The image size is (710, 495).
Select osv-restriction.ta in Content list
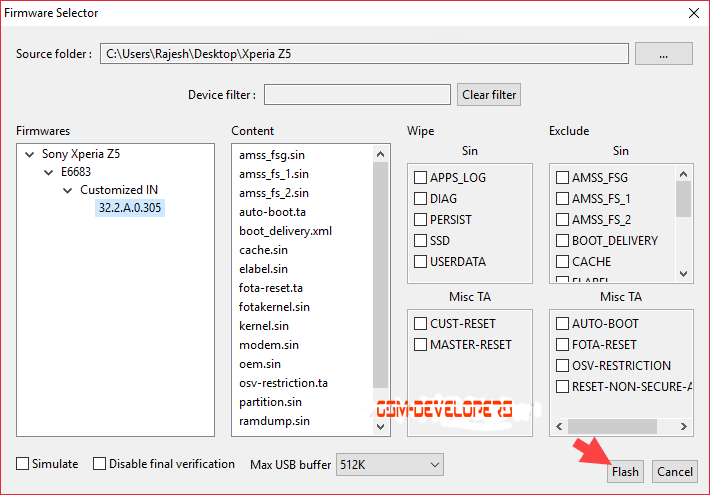283,383
